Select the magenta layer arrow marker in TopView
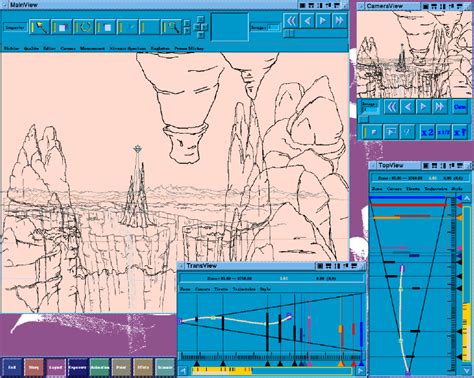 point(459,248)
